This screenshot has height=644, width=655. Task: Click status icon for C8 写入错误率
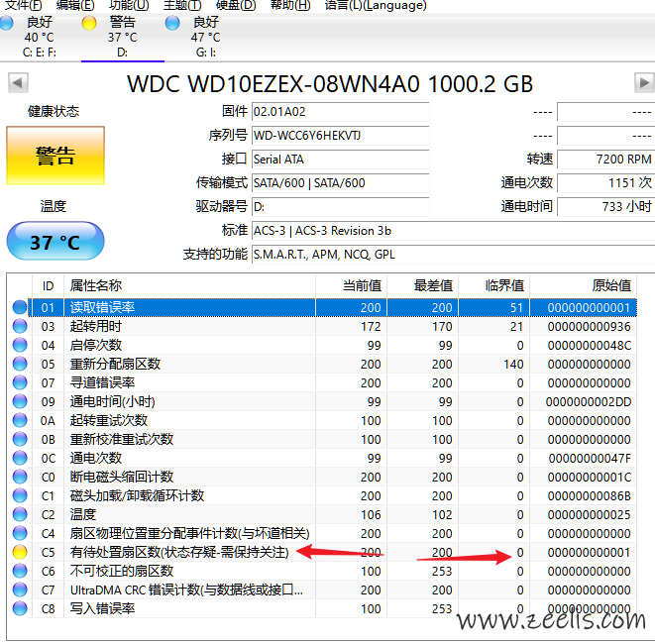click(x=20, y=608)
